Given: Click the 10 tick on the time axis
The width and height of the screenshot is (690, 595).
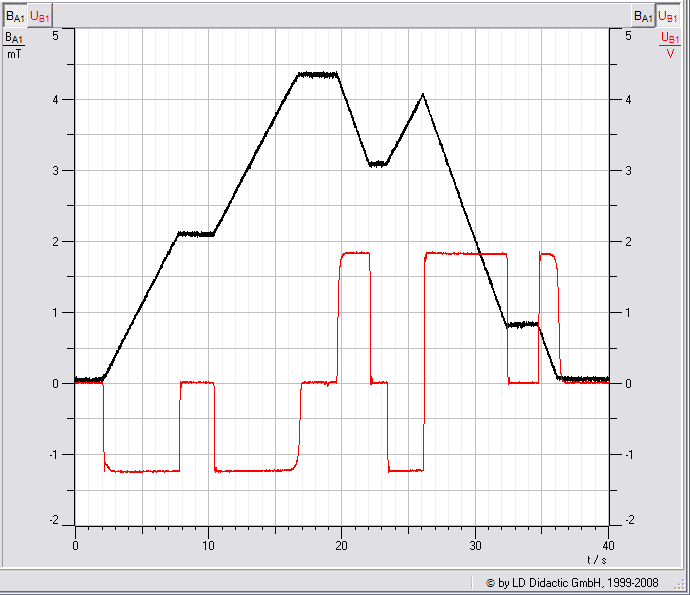Looking at the screenshot, I should (208, 546).
